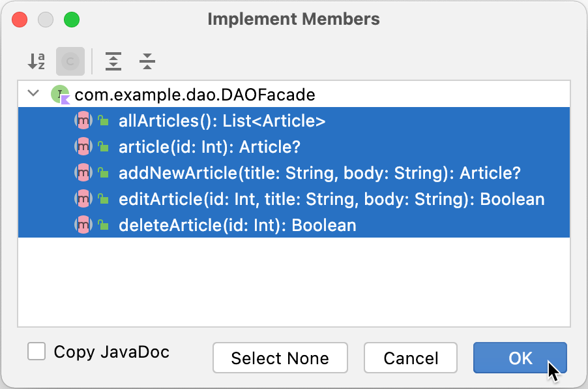The height and width of the screenshot is (389, 588).
Task: Click the public lock icon beside deleteArticle
Action: point(103,225)
